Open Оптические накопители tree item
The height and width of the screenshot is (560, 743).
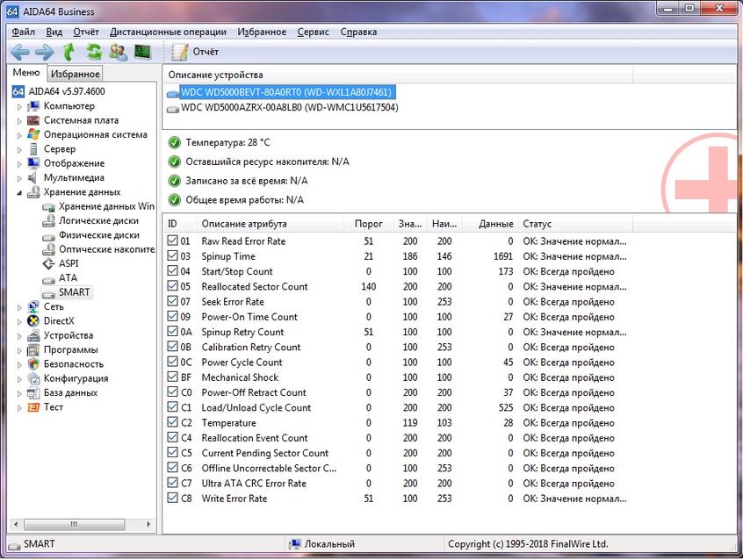coord(98,249)
